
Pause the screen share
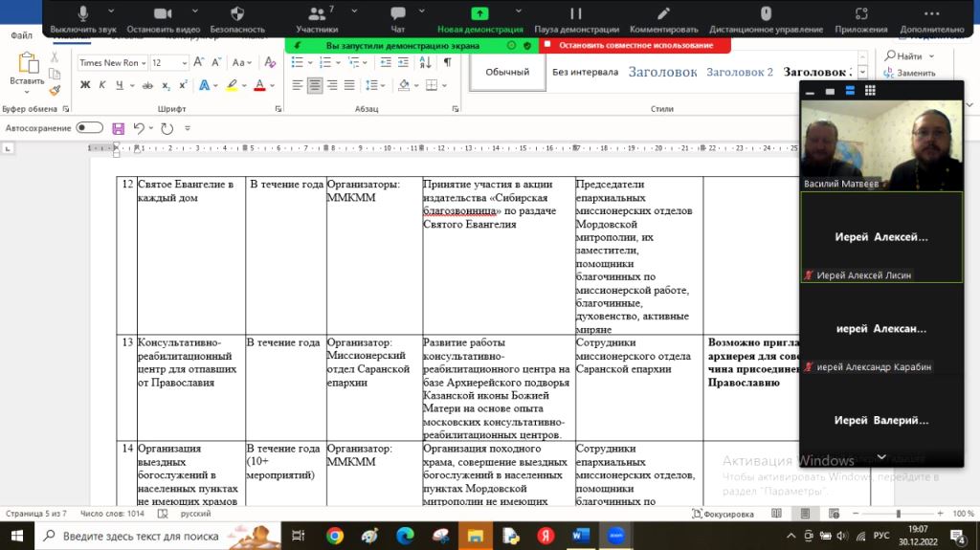coord(576,19)
